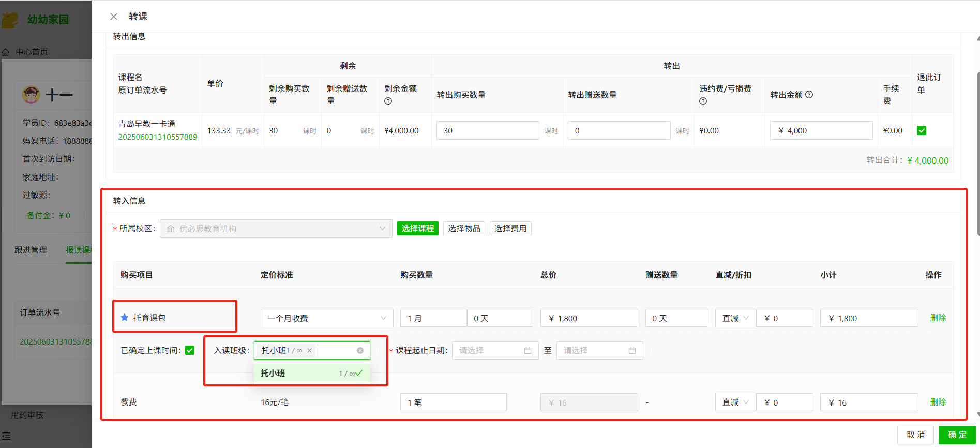Click the help icon under 违约费/亏损费

click(703, 101)
